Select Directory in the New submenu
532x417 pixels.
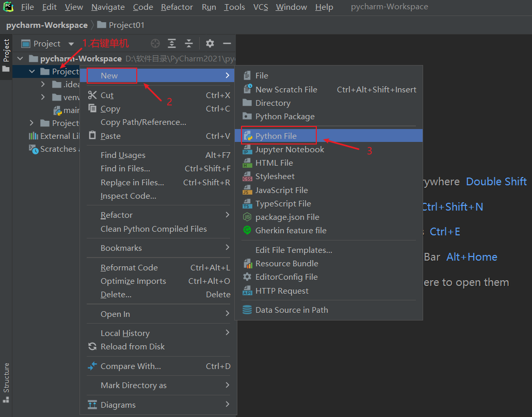point(328,103)
